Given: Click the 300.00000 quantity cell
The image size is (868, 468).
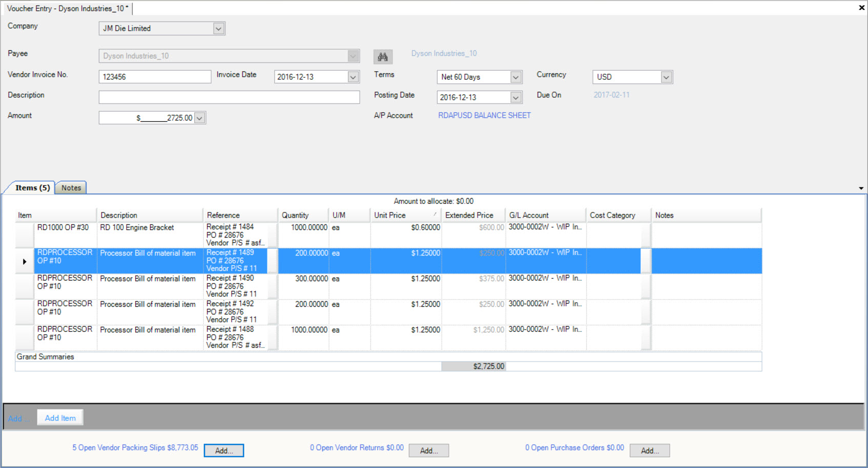Looking at the screenshot, I should point(303,286).
